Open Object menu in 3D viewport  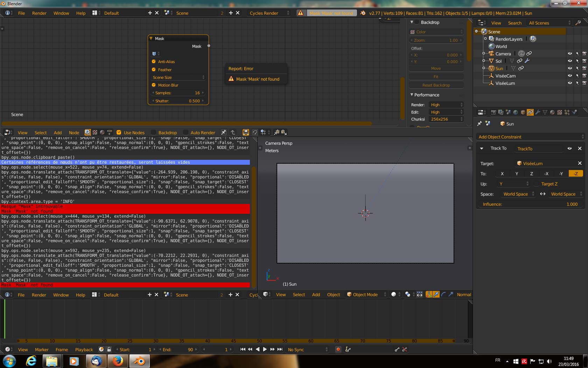coord(334,294)
